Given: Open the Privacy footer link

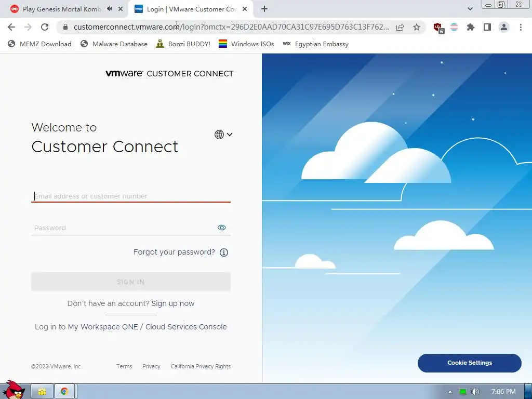Looking at the screenshot, I should pyautogui.click(x=151, y=366).
